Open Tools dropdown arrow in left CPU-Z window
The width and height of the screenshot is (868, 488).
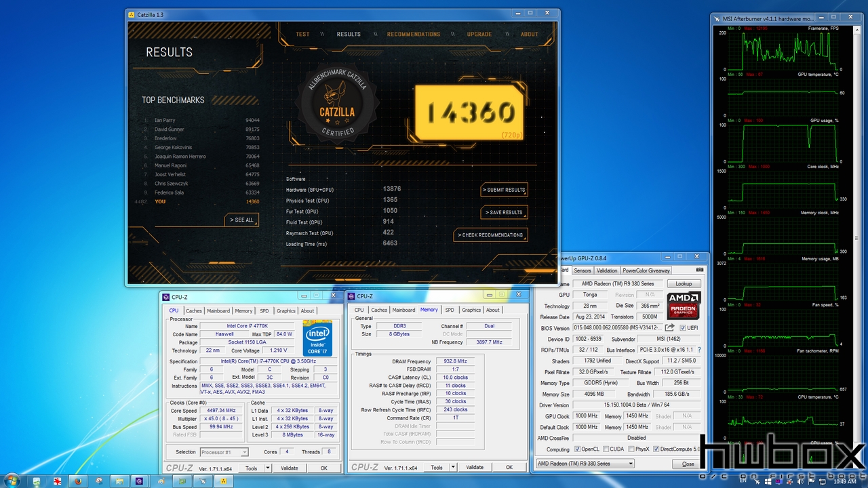click(x=268, y=468)
